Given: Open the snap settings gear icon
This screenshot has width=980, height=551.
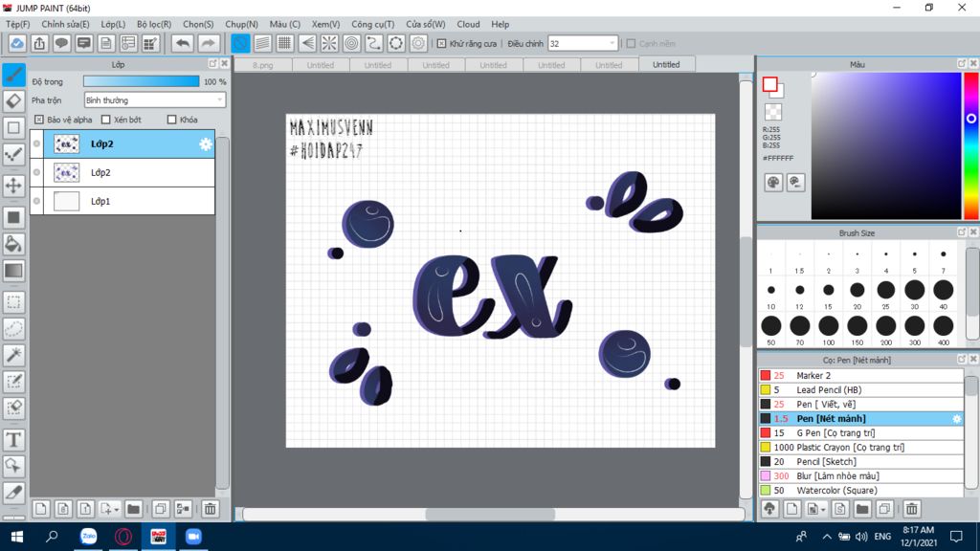Looking at the screenshot, I should [418, 43].
